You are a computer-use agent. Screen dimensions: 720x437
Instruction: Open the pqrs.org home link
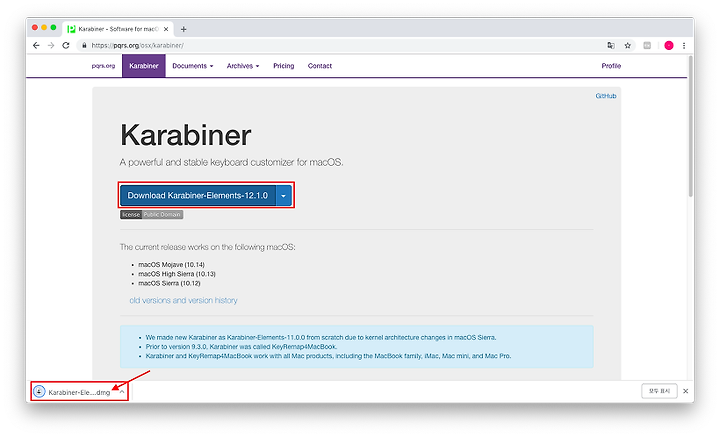[103, 66]
